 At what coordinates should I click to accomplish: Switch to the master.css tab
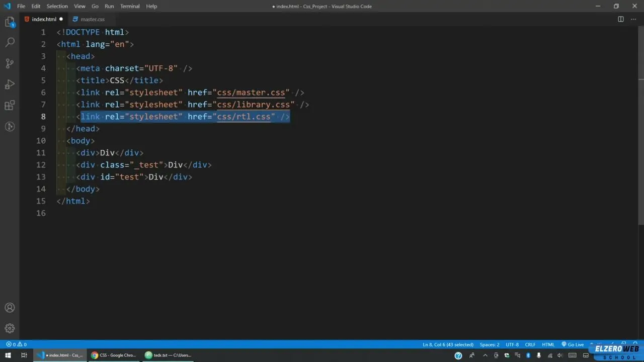tap(93, 19)
